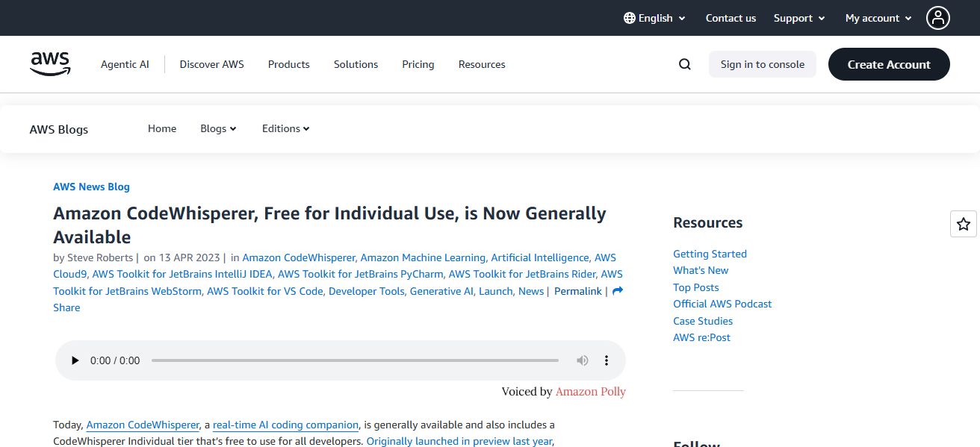Open the English language dropdown
This screenshot has width=980, height=447.
[x=654, y=18]
